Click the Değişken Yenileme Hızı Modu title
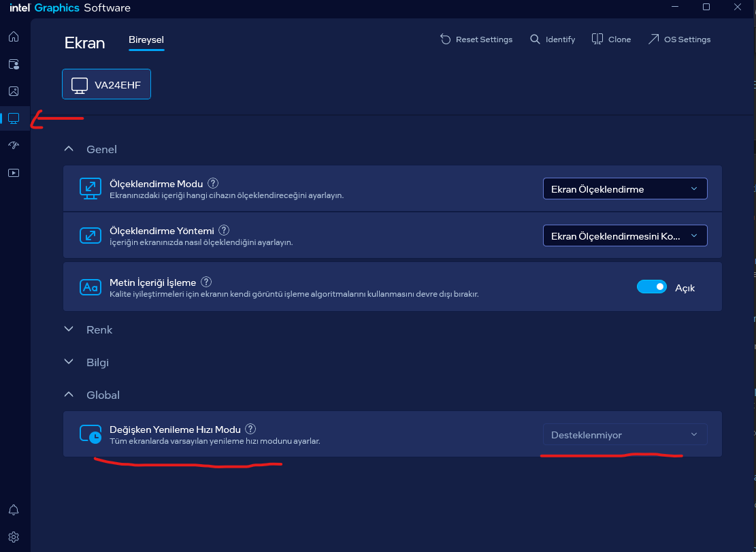The width and height of the screenshot is (756, 552). (175, 429)
